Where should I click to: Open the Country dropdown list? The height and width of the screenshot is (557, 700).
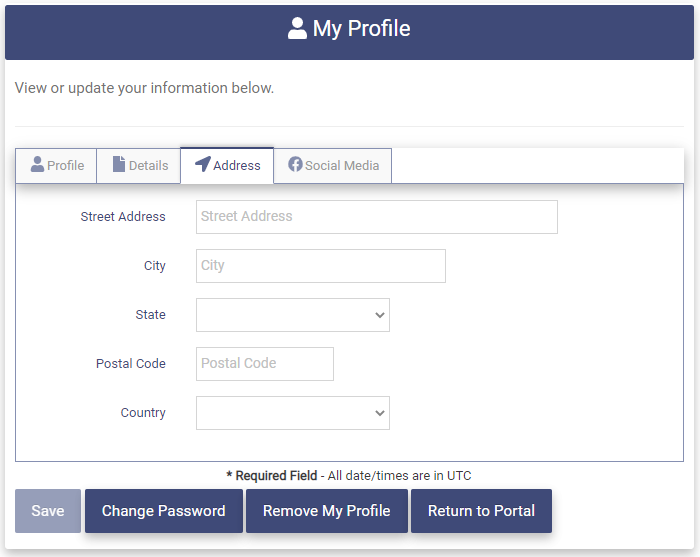(292, 413)
